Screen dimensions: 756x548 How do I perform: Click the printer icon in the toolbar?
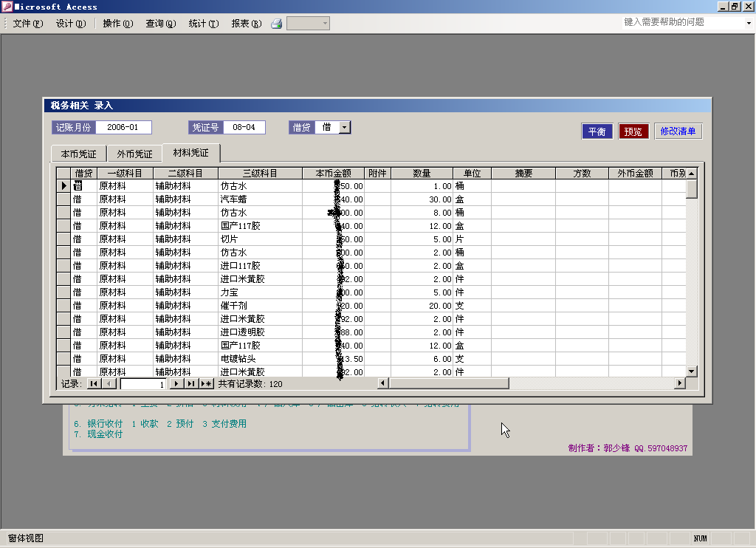pos(277,24)
